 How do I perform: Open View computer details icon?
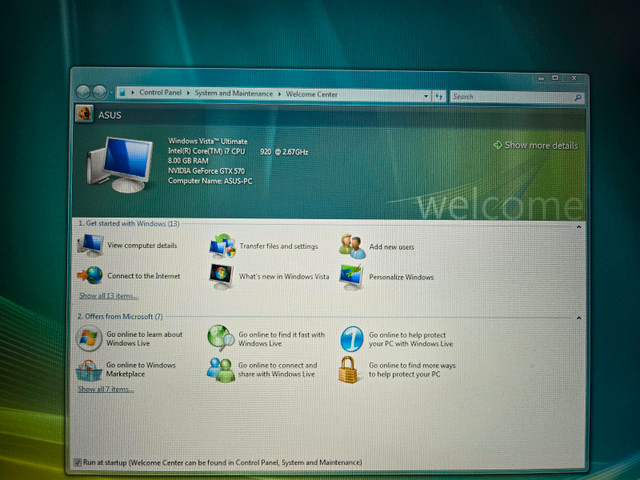[x=91, y=245]
